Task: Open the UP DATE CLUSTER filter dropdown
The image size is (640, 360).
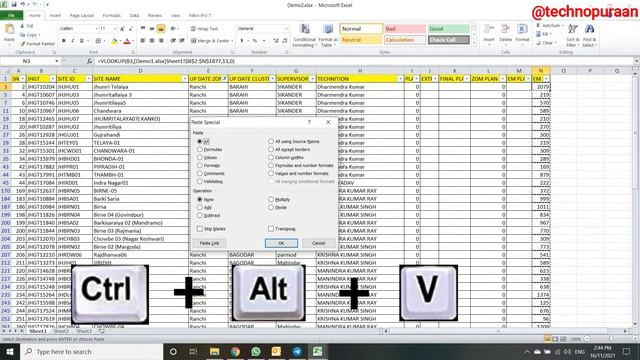Action: coord(272,79)
